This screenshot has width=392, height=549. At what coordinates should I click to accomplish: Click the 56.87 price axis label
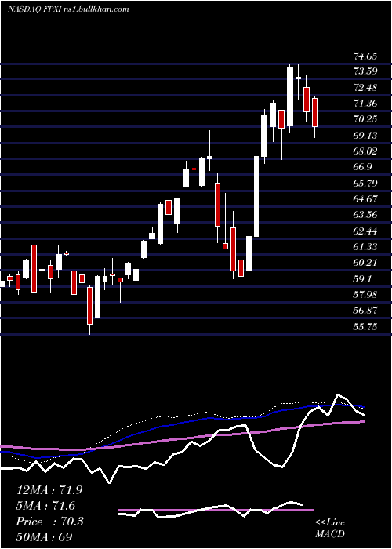tap(365, 311)
